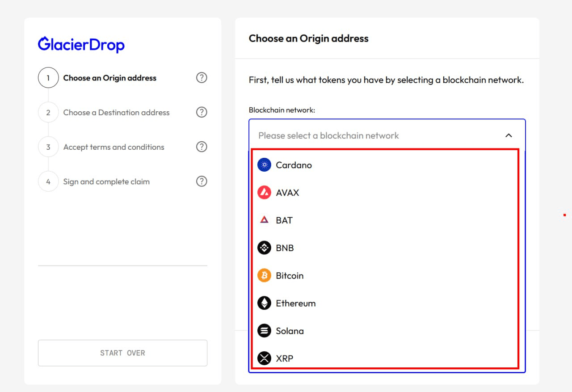This screenshot has width=572, height=392.
Task: Open help for Choose an Origin address
Action: 202,78
